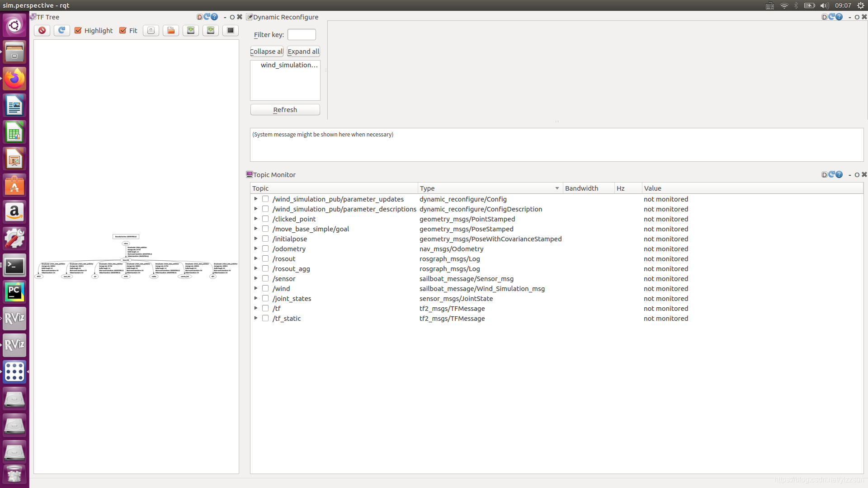Enable monitoring of the /wind topic
The image size is (868, 488).
pyautogui.click(x=265, y=288)
